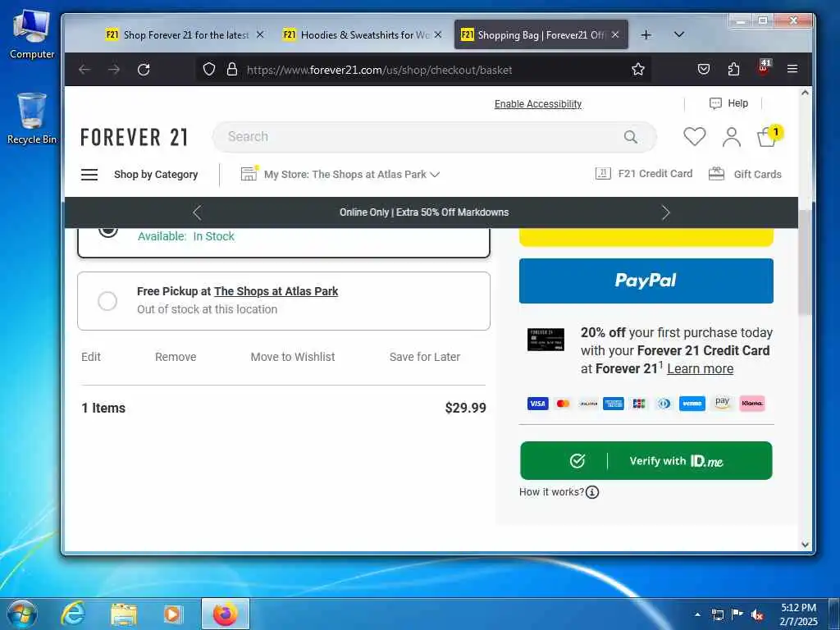
Task: Show hidden tray icons arrow
Action: point(697,614)
